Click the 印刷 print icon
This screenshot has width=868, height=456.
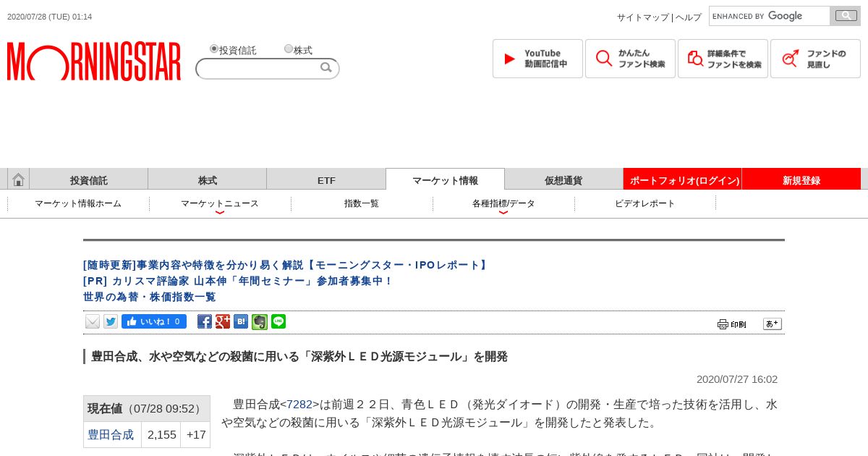pyautogui.click(x=732, y=324)
